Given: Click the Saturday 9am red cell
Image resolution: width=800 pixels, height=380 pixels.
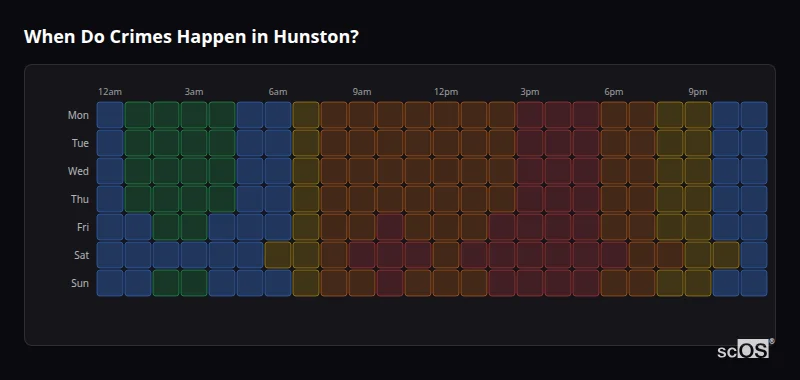Looking at the screenshot, I should pos(362,255).
